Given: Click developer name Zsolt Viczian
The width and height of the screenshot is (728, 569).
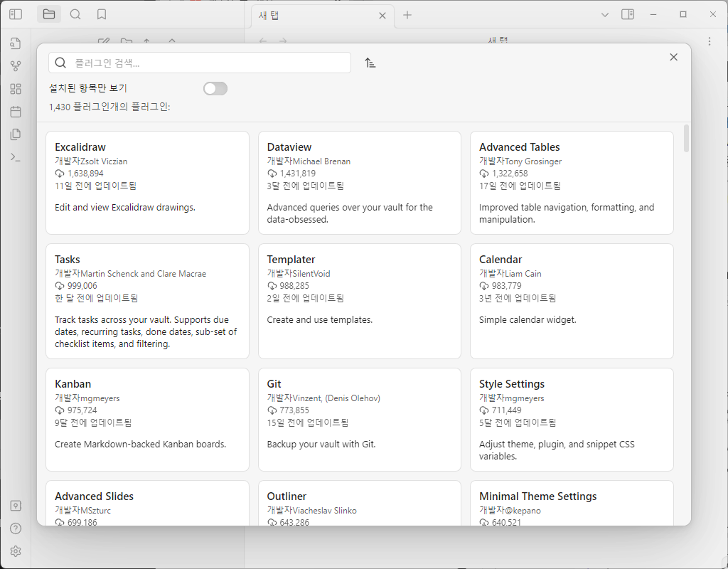Looking at the screenshot, I should (104, 161).
